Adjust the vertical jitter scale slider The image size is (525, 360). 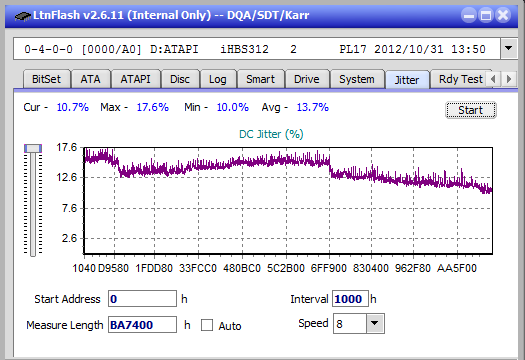click(33, 149)
